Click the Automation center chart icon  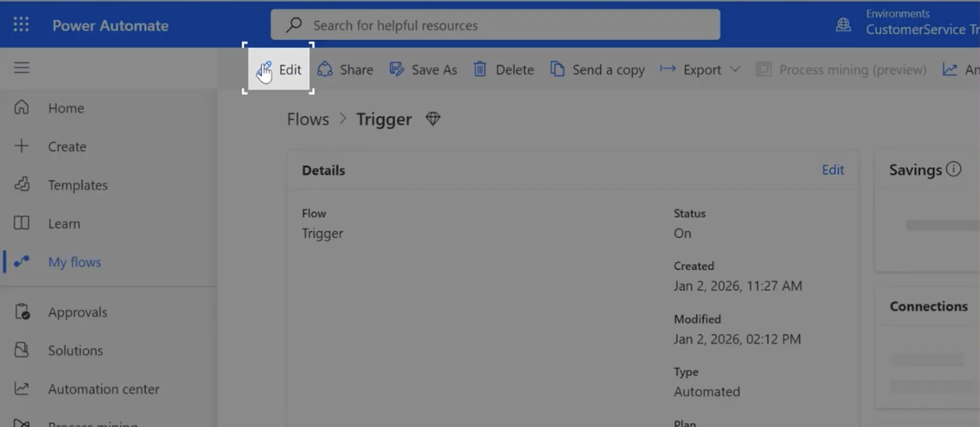[x=21, y=388]
